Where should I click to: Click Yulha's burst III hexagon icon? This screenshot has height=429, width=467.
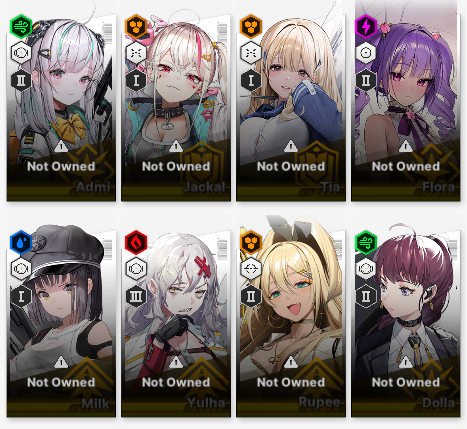[136, 296]
